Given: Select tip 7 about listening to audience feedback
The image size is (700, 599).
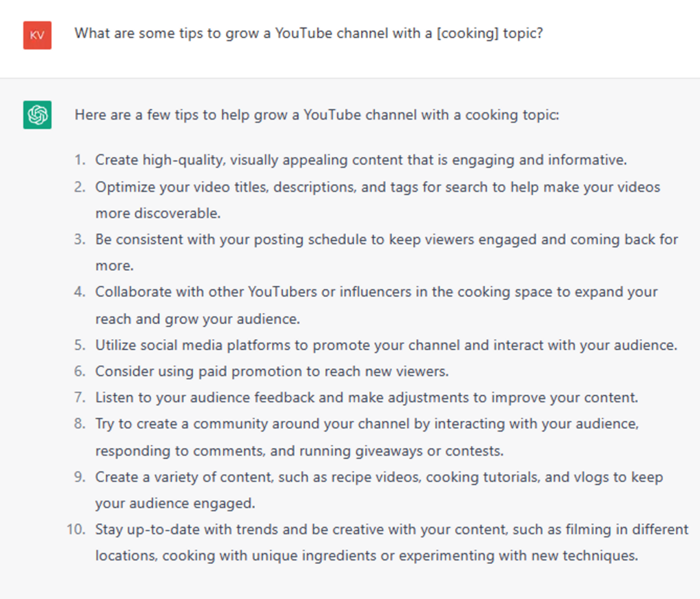Looking at the screenshot, I should pyautogui.click(x=366, y=397).
